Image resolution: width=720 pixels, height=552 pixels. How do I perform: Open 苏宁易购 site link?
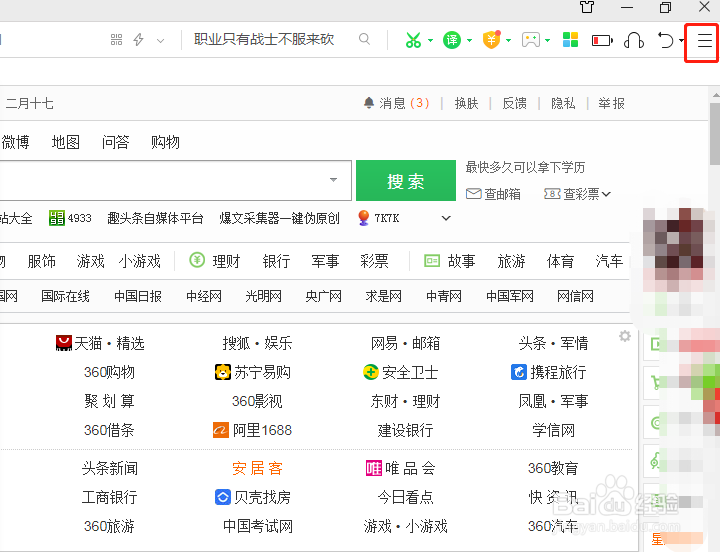click(253, 372)
